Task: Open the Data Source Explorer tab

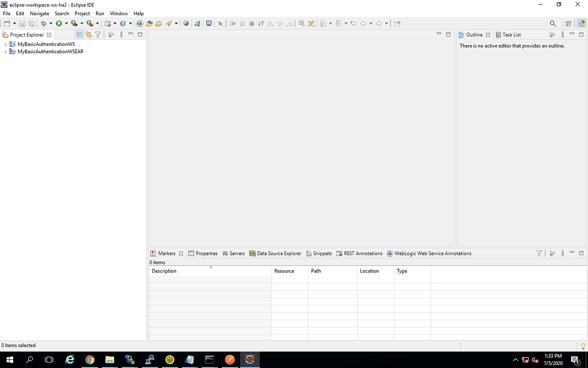Action: coord(275,254)
